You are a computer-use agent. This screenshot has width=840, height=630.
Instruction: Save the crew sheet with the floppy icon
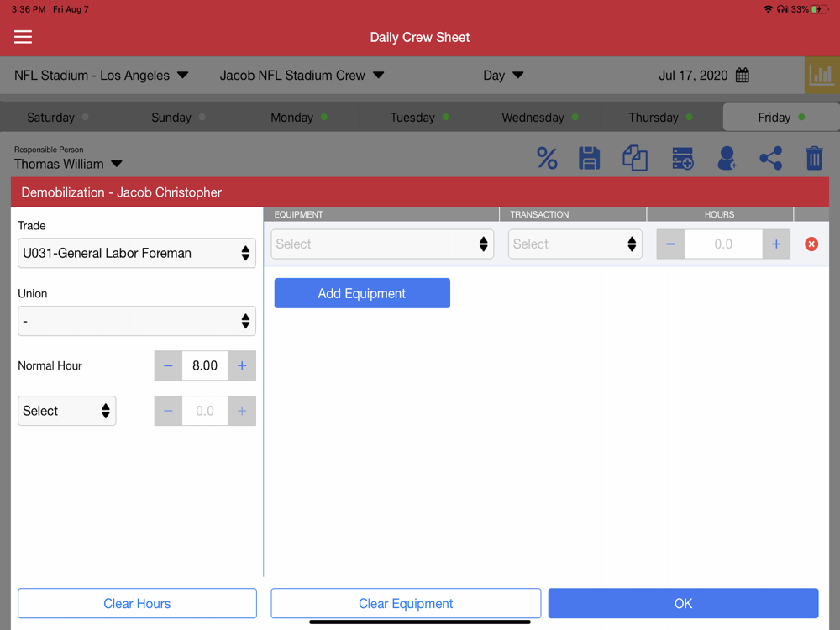(x=590, y=159)
